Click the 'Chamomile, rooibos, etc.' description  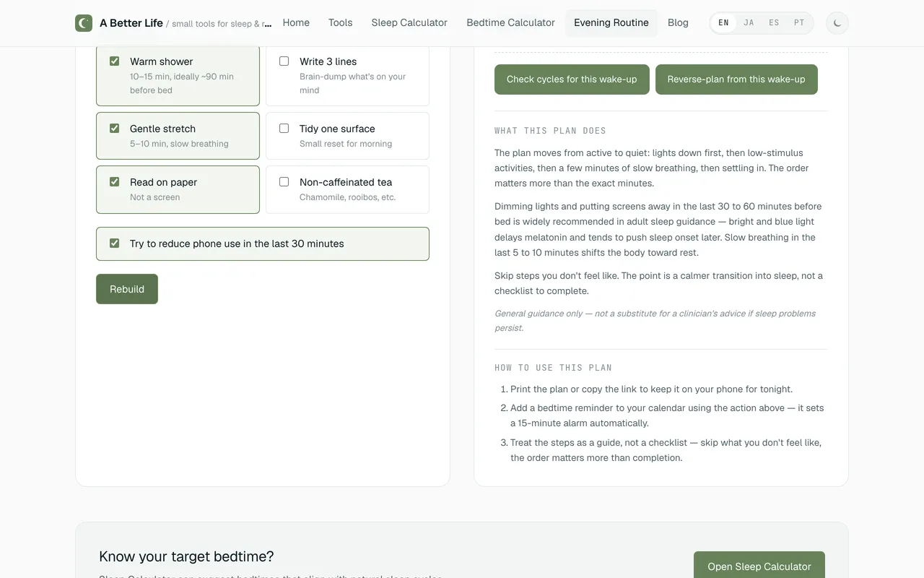coord(347,197)
